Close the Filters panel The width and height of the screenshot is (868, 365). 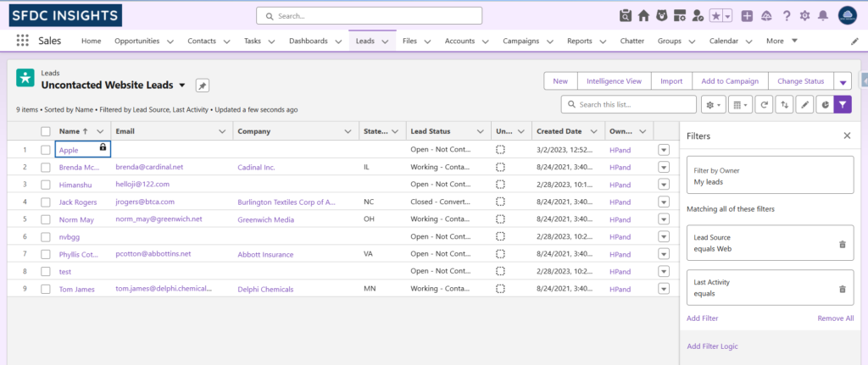point(847,135)
